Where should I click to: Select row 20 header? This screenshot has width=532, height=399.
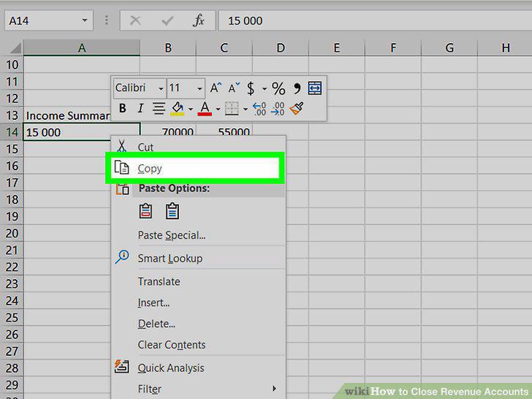pyautogui.click(x=12, y=233)
